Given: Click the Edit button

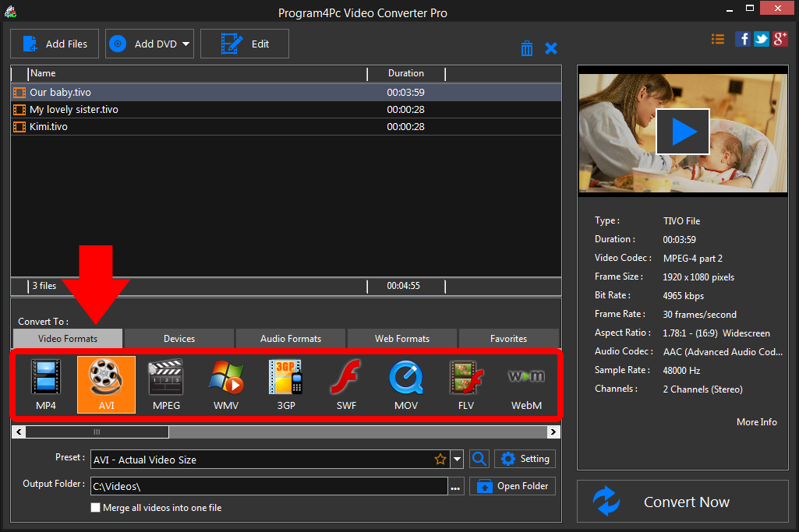Looking at the screenshot, I should (x=245, y=44).
